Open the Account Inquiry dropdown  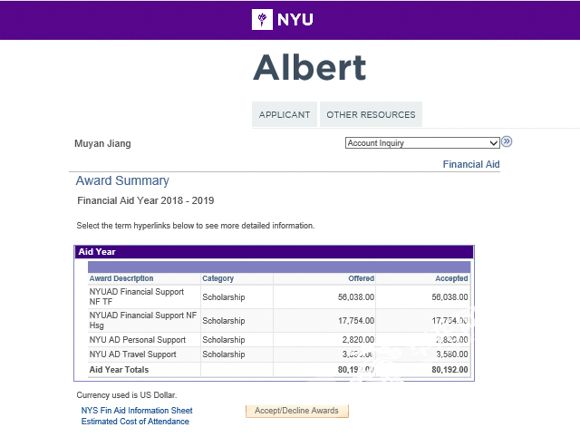422,143
